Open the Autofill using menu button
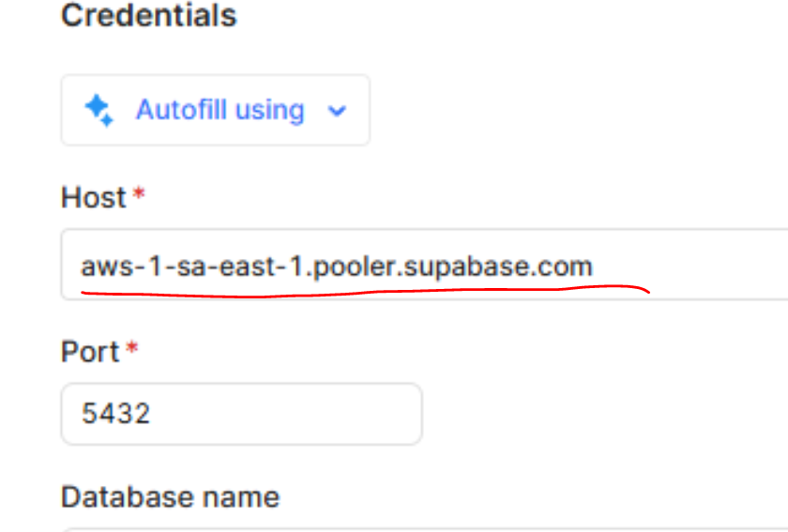Screen dimensions: 788x532 click(215, 111)
